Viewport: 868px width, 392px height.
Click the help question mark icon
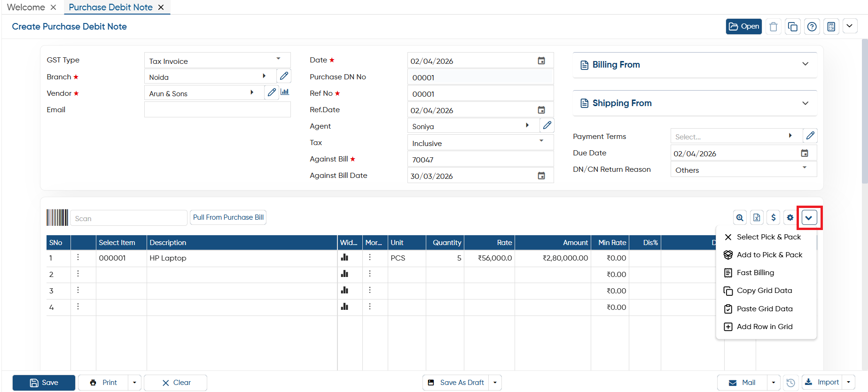(x=812, y=27)
